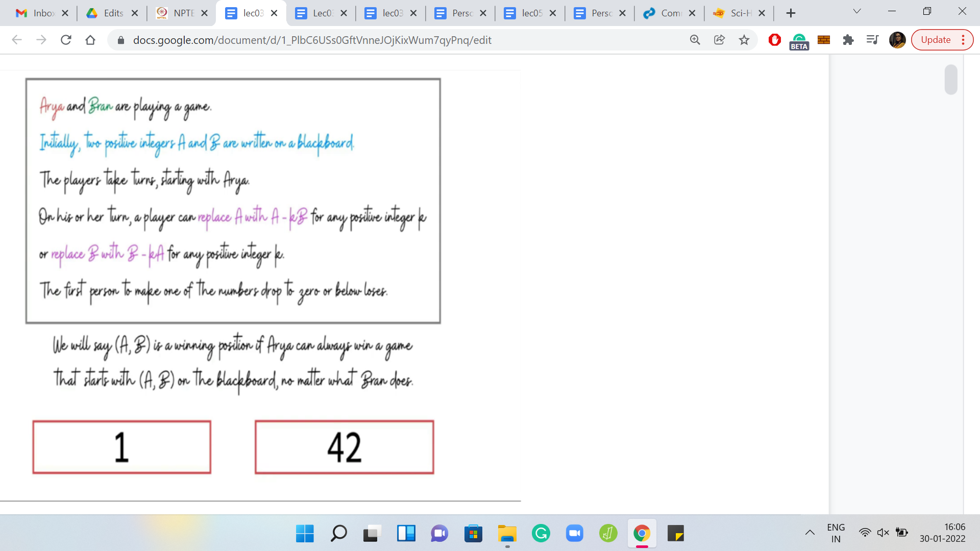Expand the tab search chevron
The height and width of the screenshot is (551, 980).
click(x=857, y=11)
